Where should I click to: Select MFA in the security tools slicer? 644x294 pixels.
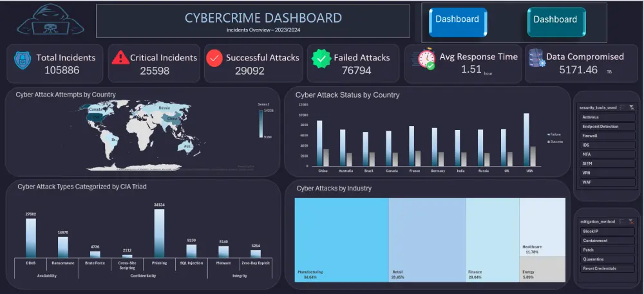607,154
